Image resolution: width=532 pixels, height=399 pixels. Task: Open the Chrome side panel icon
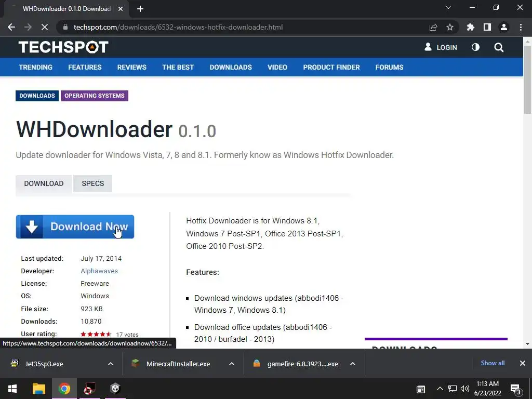(487, 27)
